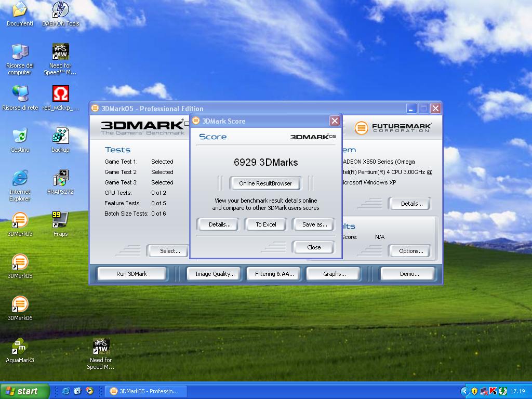532x399 pixels.
Task: Open the Windows start menu
Action: [x=24, y=391]
